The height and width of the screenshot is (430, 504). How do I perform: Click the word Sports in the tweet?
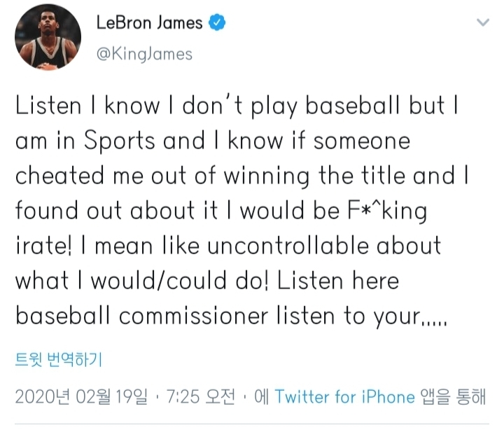pos(120,141)
